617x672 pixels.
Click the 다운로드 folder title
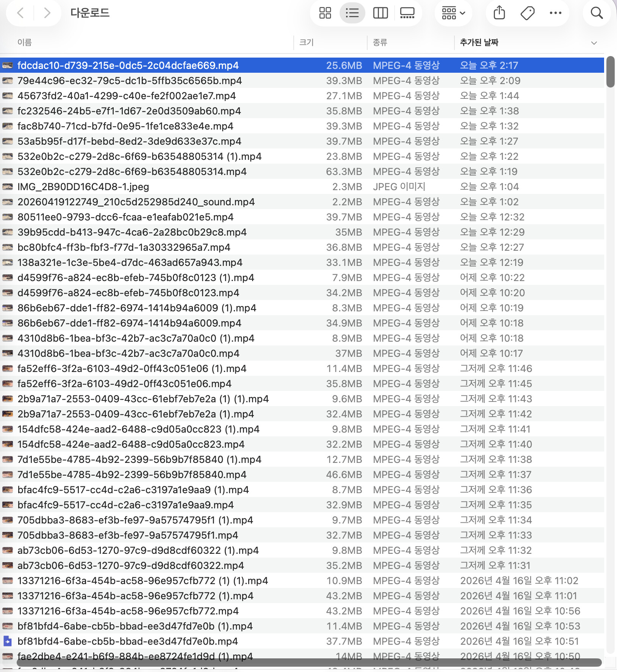90,13
